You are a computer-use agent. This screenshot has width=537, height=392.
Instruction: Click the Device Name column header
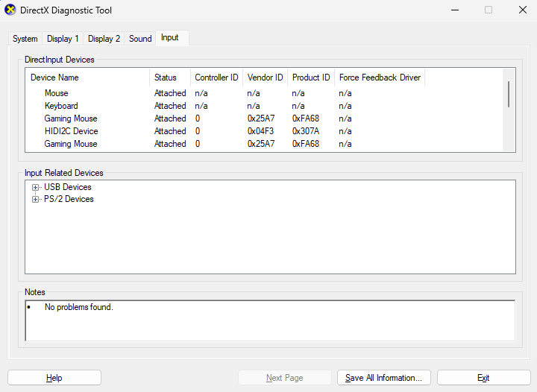click(88, 78)
